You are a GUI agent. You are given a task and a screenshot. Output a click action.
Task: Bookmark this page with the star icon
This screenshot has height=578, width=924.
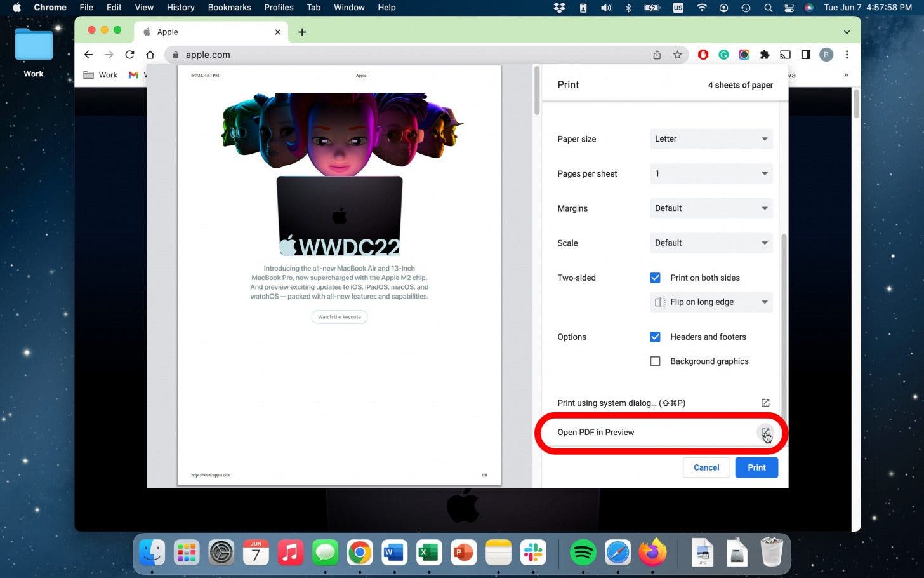coord(677,55)
